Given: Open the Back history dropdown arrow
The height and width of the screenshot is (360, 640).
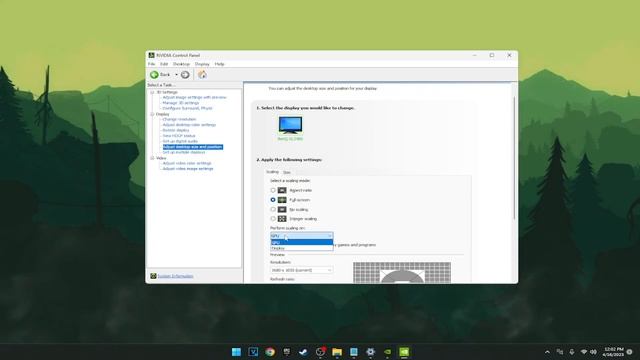Looking at the screenshot, I should (x=176, y=75).
